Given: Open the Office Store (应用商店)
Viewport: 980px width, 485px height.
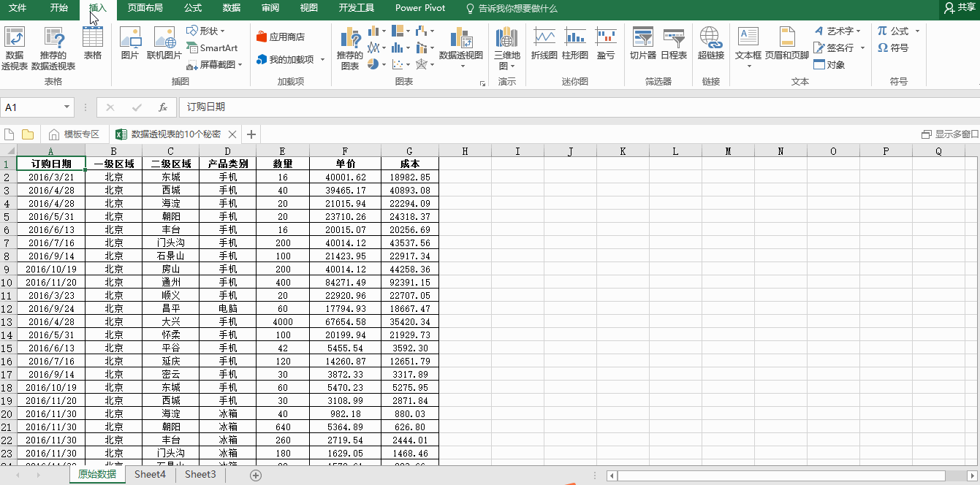Looking at the screenshot, I should click(x=281, y=37).
